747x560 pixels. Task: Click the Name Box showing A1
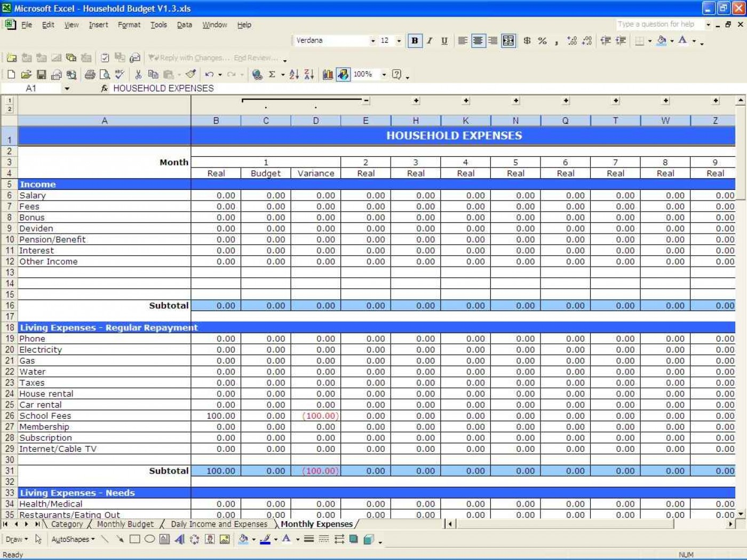pyautogui.click(x=31, y=88)
